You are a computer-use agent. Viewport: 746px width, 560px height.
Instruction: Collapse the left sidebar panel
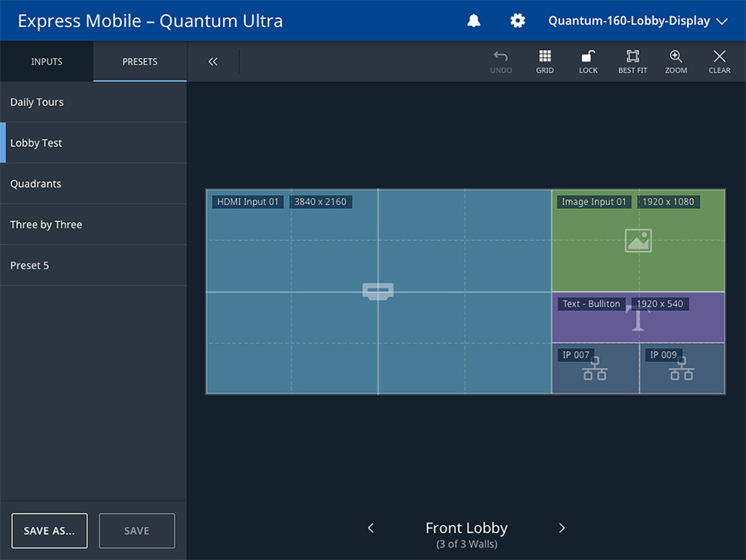[x=213, y=62]
